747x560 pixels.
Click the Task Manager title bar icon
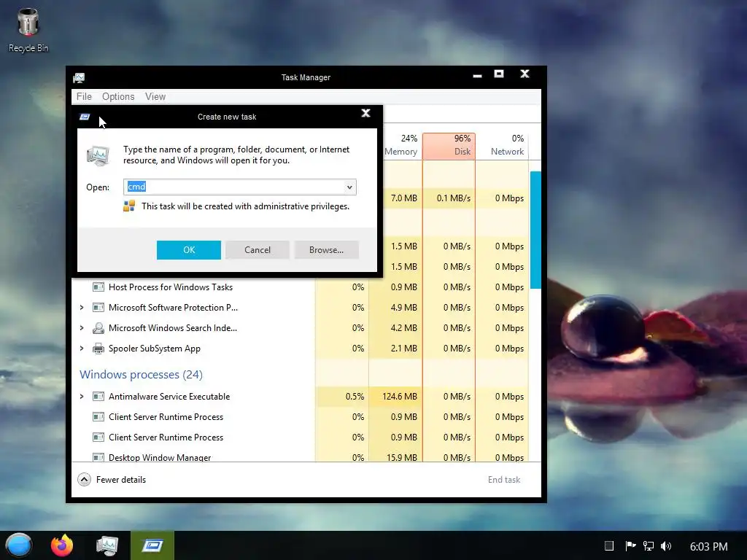(79, 77)
